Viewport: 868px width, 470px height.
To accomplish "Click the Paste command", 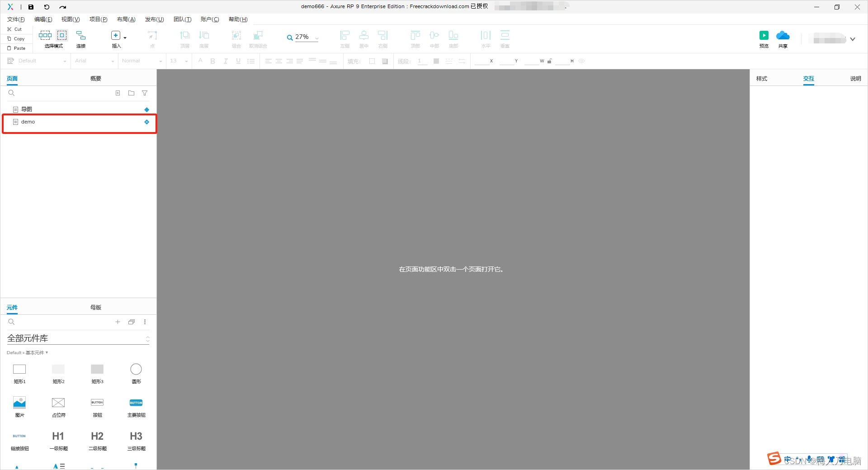I will click(16, 48).
